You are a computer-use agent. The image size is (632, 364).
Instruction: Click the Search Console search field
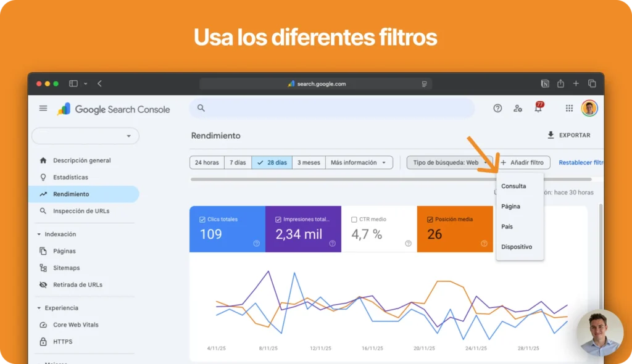pyautogui.click(x=332, y=109)
